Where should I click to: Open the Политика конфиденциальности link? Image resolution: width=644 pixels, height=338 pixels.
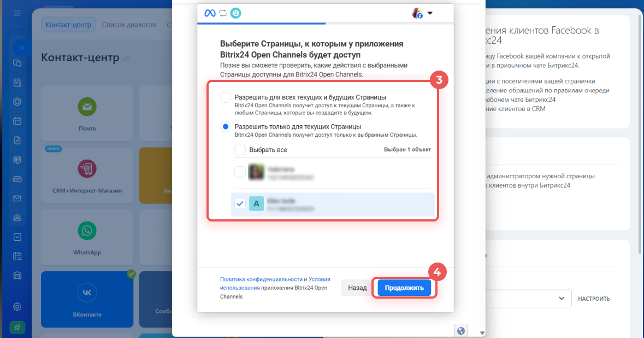(261, 279)
